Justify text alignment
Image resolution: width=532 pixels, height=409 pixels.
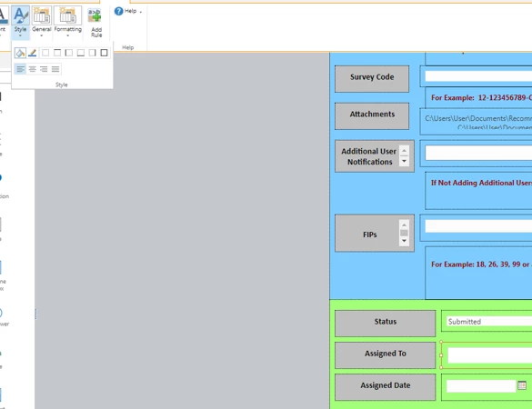pos(55,69)
